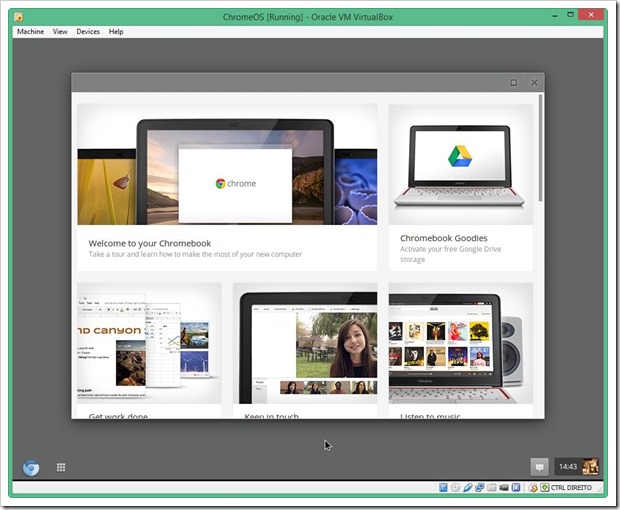The width and height of the screenshot is (620, 510).
Task: Open Welcome to your Chromebook tour image
Action: click(227, 164)
